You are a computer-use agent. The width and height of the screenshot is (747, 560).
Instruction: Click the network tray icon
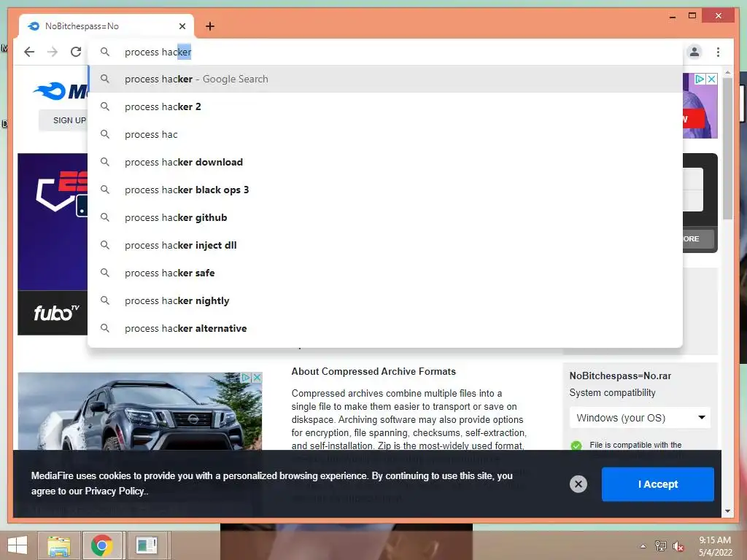coord(660,546)
